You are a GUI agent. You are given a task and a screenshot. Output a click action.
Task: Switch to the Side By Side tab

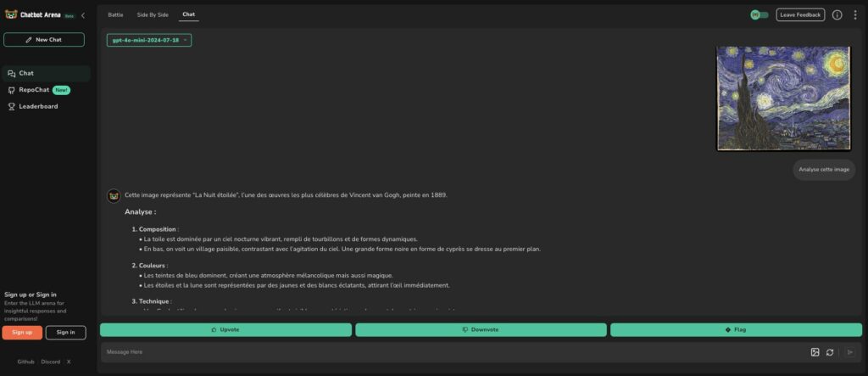(x=153, y=14)
